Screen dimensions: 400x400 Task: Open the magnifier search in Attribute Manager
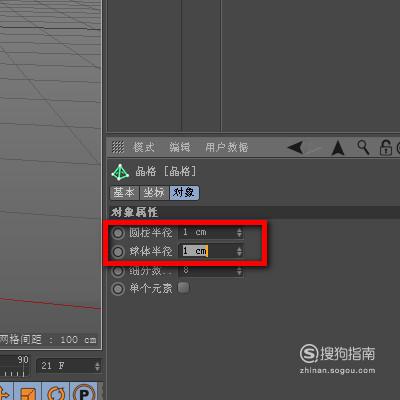(x=363, y=147)
